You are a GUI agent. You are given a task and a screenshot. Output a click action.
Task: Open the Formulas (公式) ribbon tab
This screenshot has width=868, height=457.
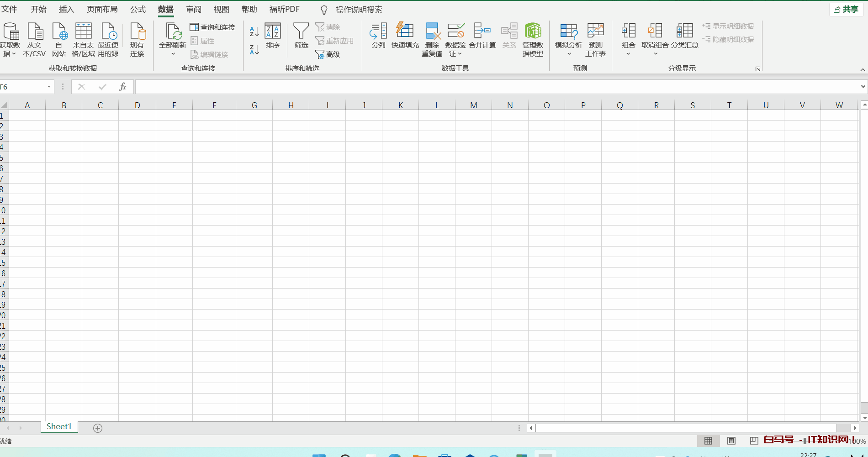pos(138,9)
